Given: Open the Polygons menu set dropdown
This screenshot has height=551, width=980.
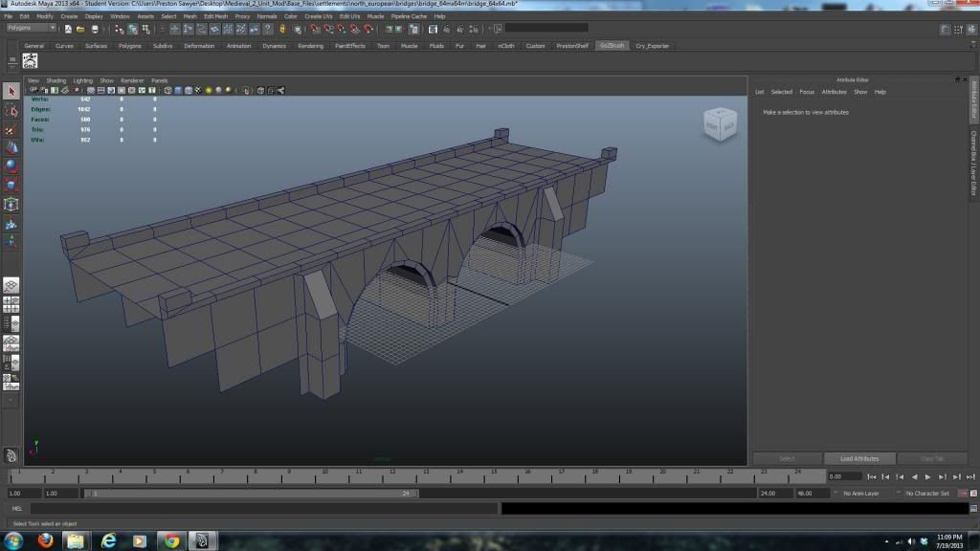Looking at the screenshot, I should tap(32, 28).
